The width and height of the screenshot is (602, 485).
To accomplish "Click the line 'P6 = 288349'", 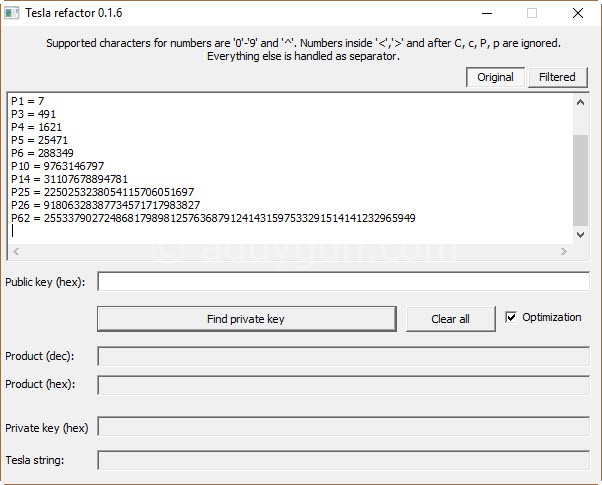I will click(42, 153).
